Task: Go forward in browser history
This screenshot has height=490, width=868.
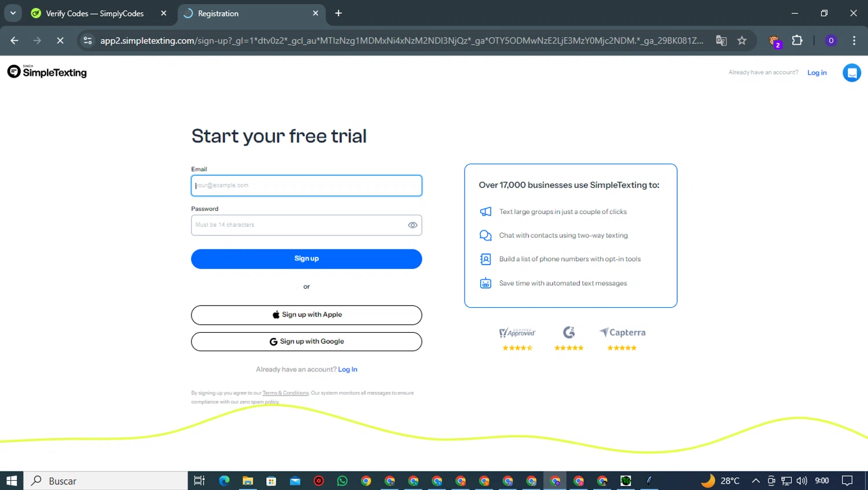Action: pyautogui.click(x=37, y=40)
